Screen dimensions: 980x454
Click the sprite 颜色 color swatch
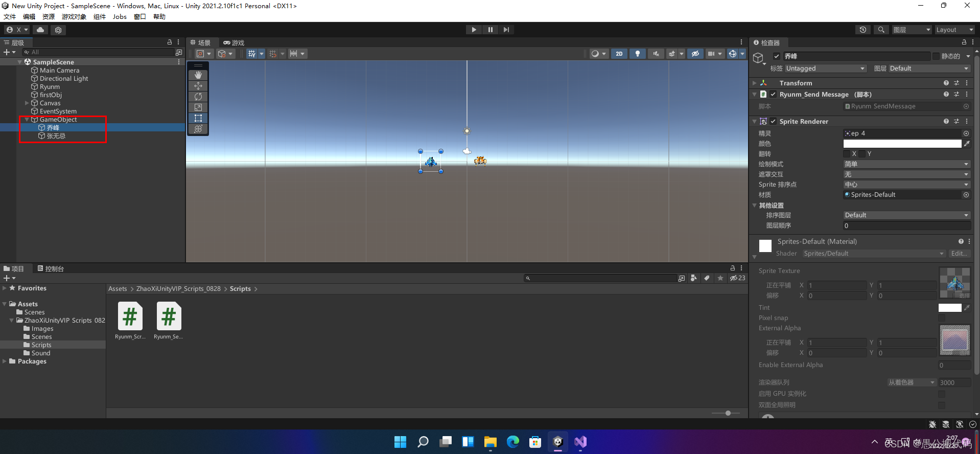(902, 144)
